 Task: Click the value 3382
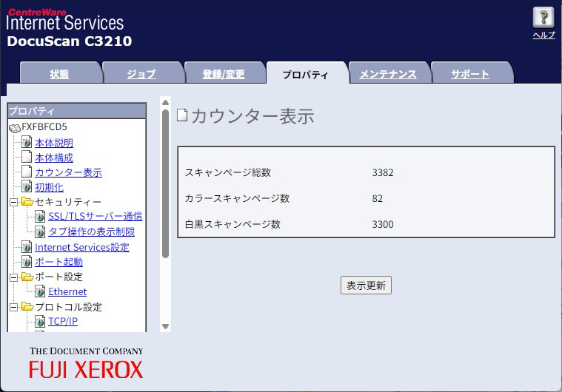pyautogui.click(x=382, y=172)
